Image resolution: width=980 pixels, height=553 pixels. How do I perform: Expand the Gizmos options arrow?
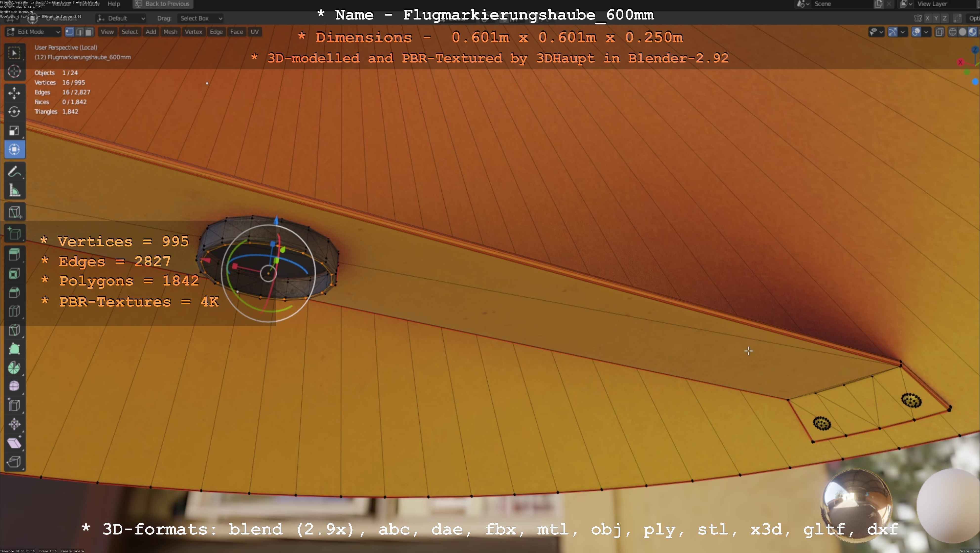(903, 32)
